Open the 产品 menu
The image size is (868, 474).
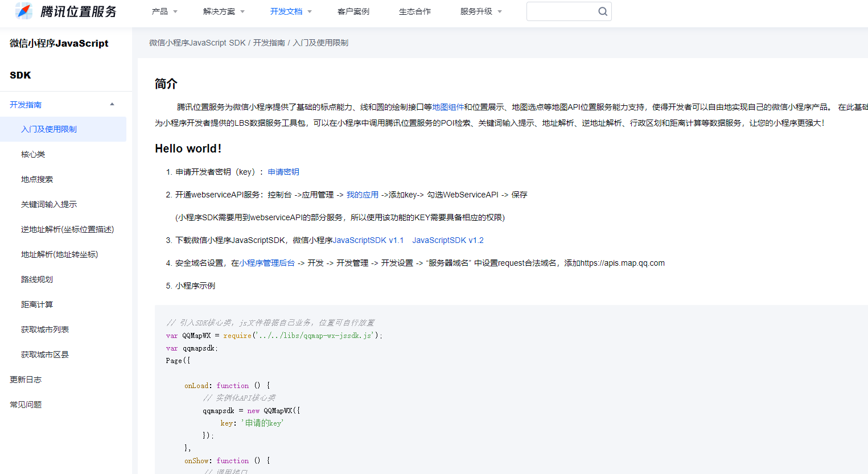[x=160, y=11]
